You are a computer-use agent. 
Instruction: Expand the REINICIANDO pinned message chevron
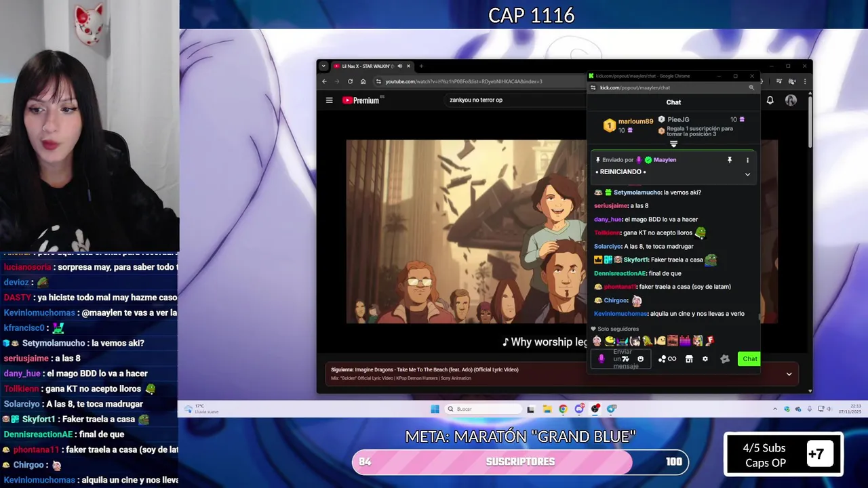[x=747, y=174]
